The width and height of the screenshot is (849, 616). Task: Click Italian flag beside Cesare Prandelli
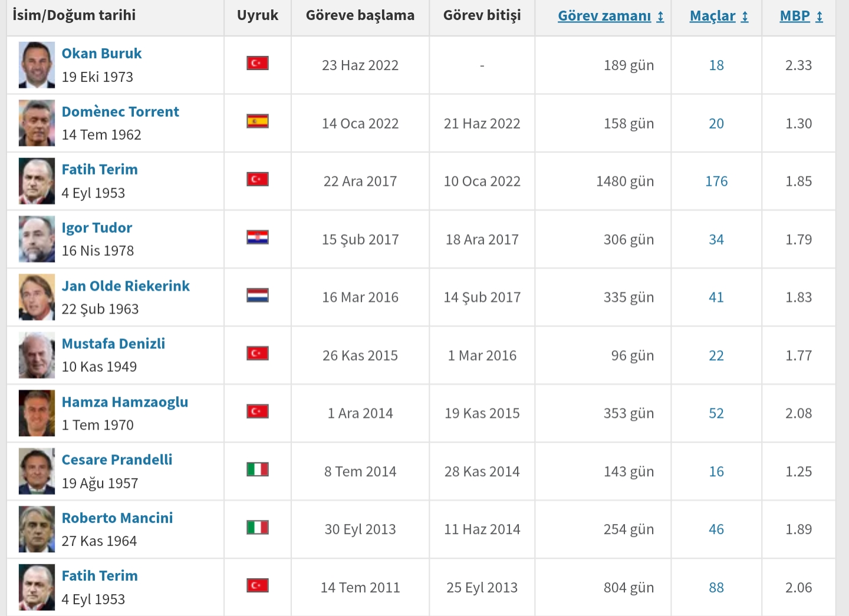pos(258,470)
